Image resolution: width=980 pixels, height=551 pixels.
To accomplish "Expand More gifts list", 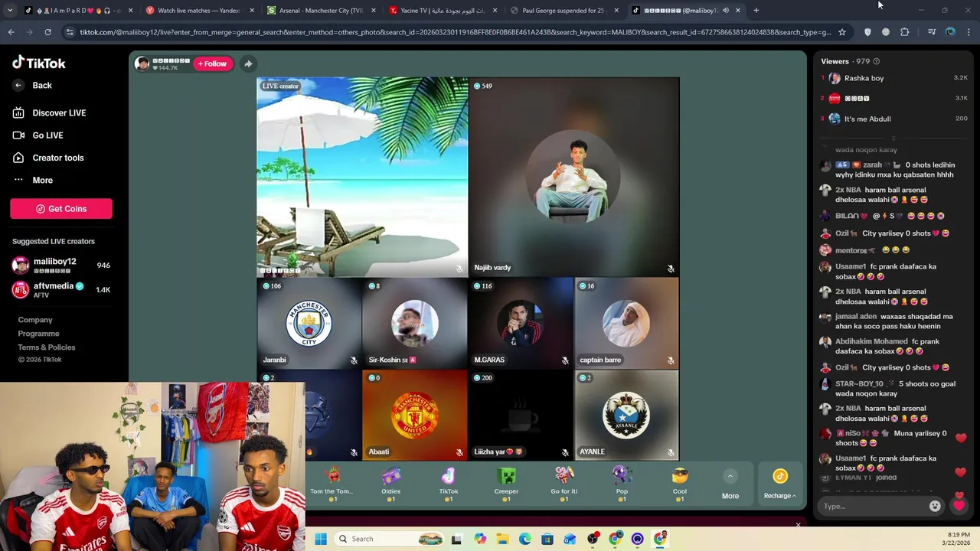I will 730,484.
